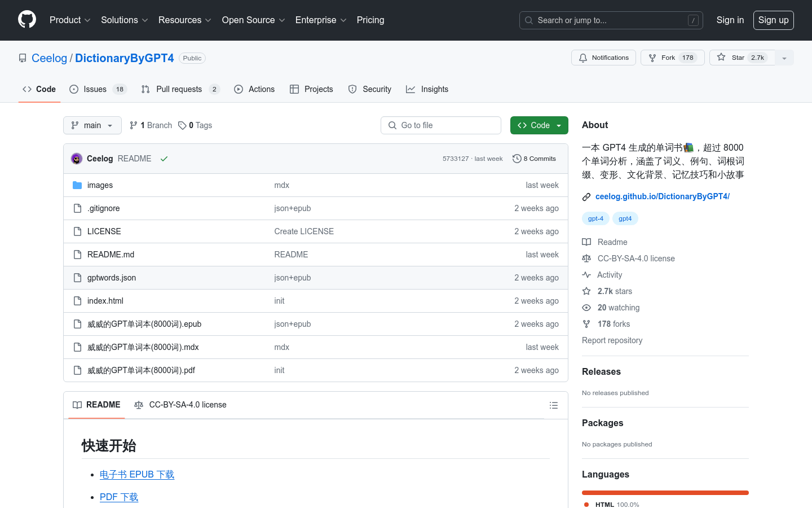Click the Create LICENSE commit message

(304, 231)
